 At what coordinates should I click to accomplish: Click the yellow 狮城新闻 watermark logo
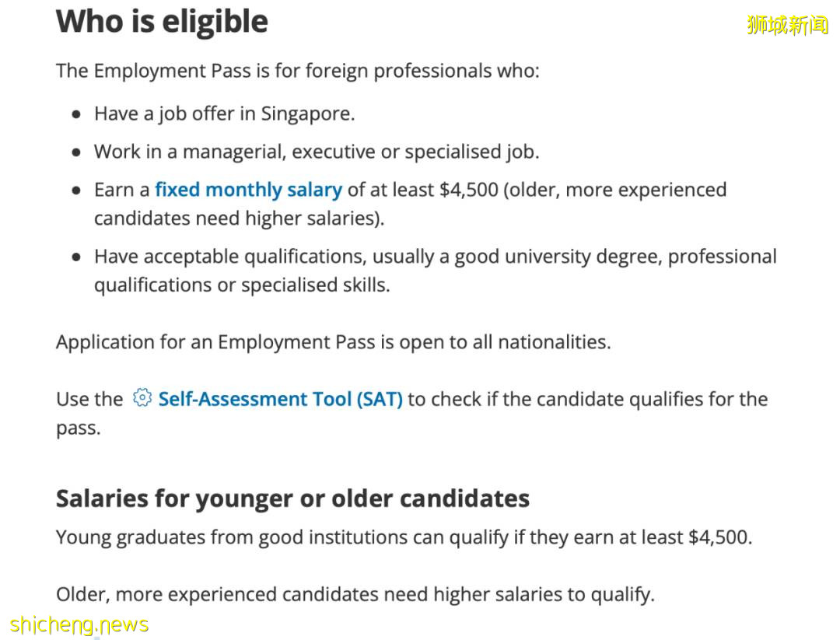click(787, 25)
